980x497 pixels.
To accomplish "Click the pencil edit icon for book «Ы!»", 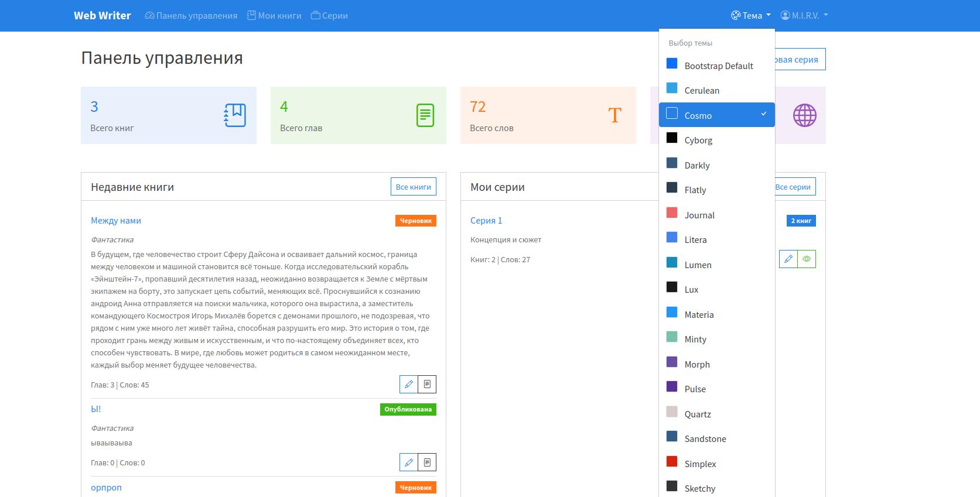I will click(x=408, y=462).
